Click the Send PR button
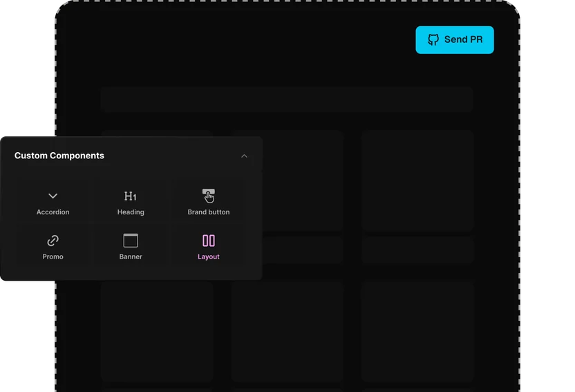The image size is (575, 392). click(454, 39)
